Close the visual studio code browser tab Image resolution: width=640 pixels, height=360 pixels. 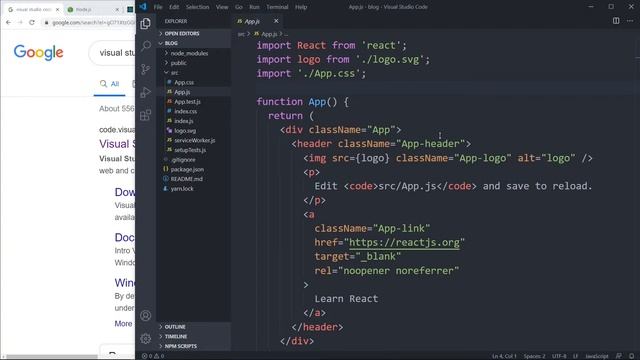[x=57, y=9]
